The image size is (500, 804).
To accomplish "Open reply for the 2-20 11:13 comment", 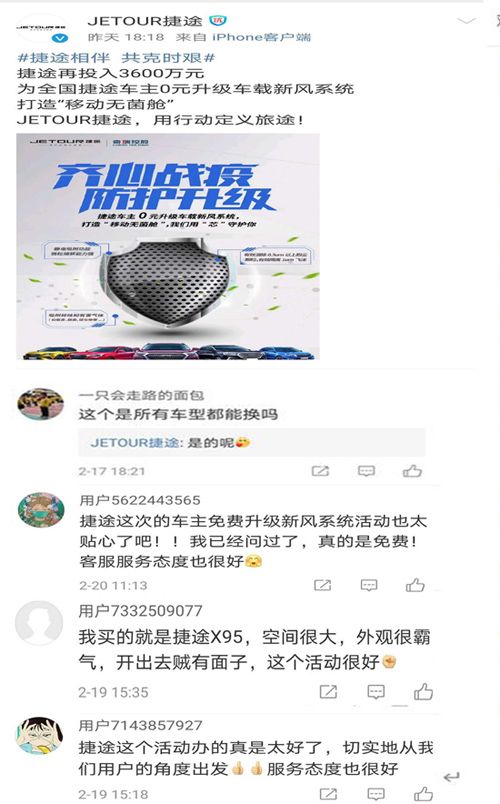I will point(369,585).
